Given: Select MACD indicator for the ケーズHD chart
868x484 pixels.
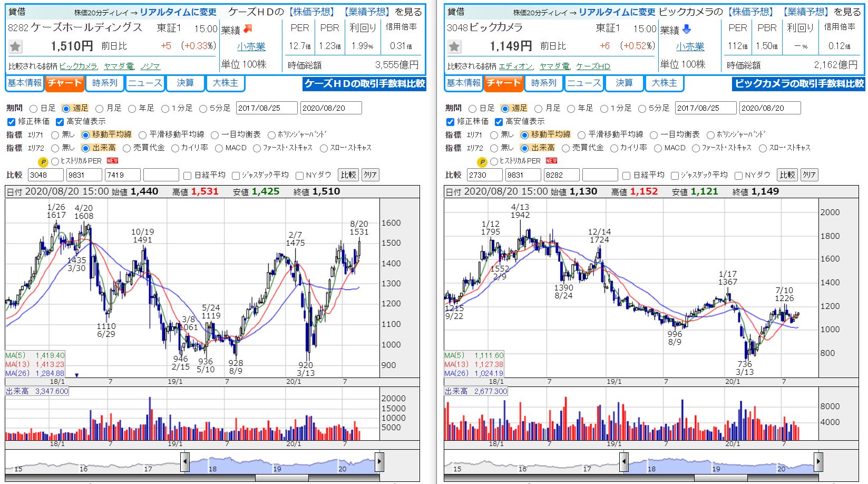Looking at the screenshot, I should click(219, 149).
